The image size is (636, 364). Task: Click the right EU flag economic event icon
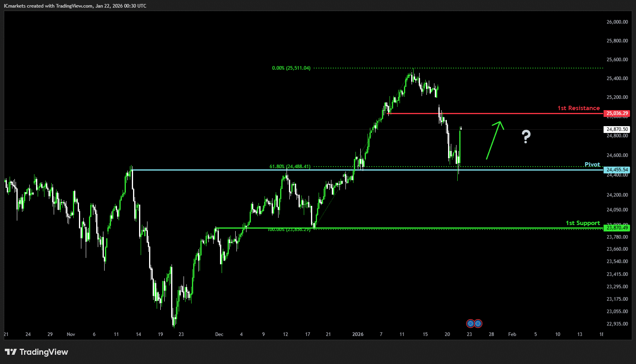pos(478,323)
